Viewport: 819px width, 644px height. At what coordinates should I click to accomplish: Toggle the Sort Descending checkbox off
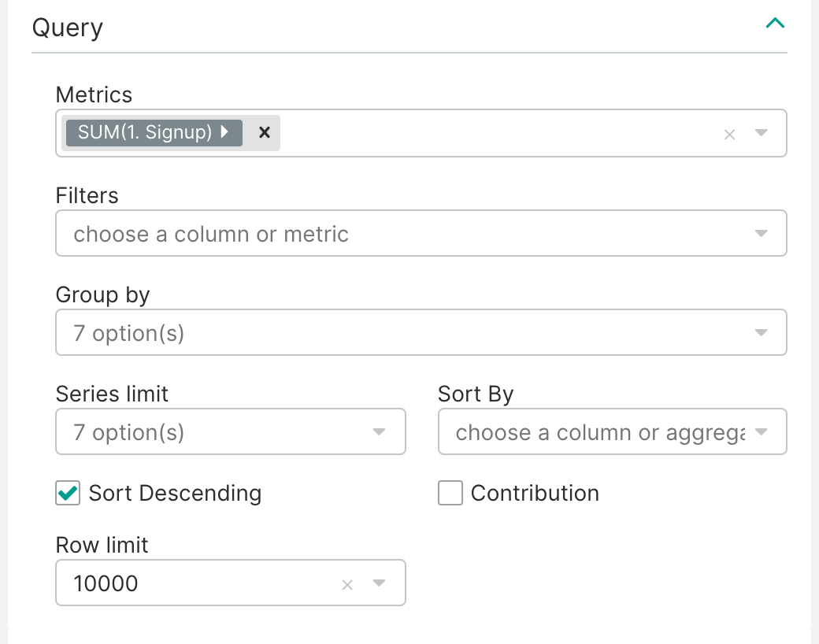click(67, 493)
